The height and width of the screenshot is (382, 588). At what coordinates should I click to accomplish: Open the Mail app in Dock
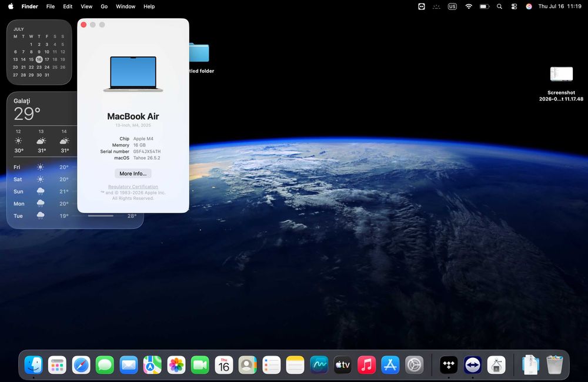click(x=129, y=365)
